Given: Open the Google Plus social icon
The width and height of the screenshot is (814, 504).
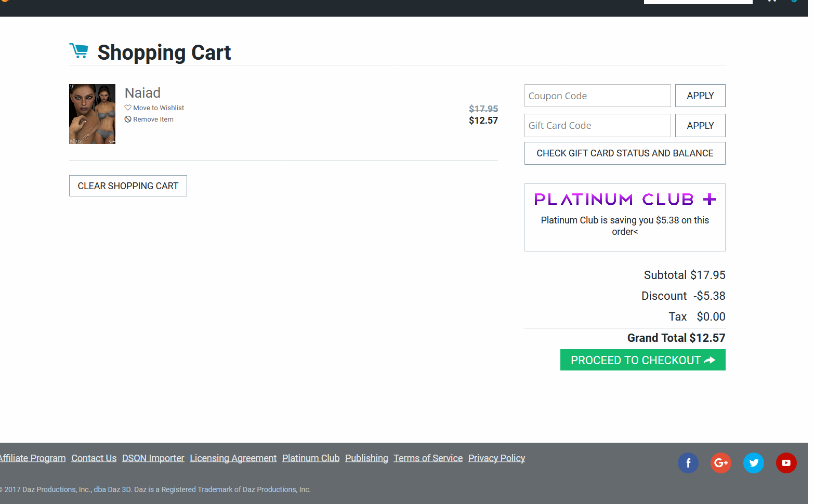Looking at the screenshot, I should pyautogui.click(x=720, y=463).
